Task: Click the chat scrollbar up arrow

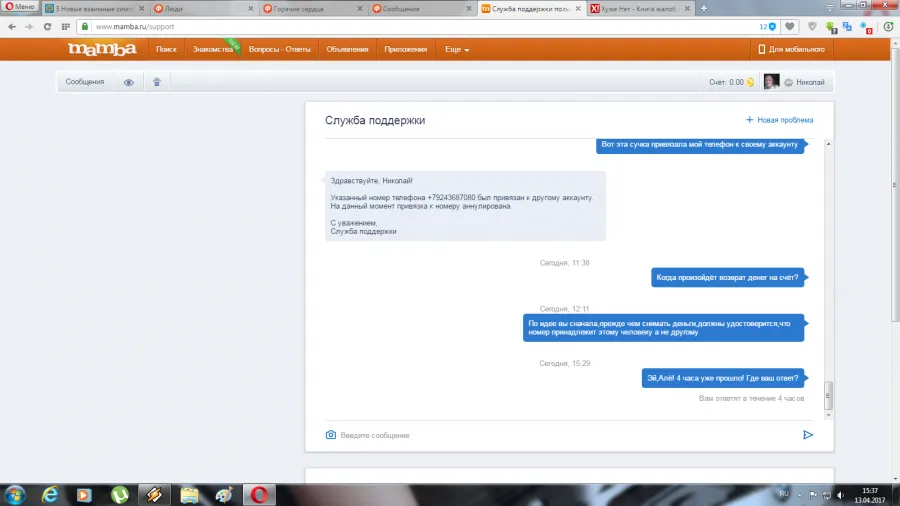Action: coord(828,143)
